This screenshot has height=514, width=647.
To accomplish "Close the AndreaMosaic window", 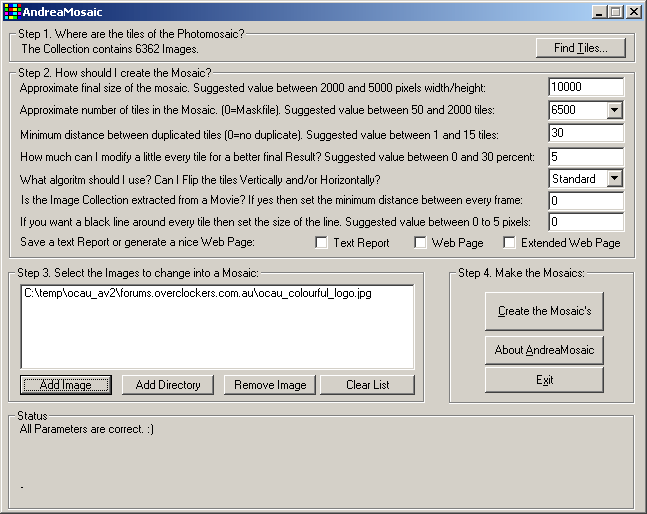I will [x=633, y=12].
